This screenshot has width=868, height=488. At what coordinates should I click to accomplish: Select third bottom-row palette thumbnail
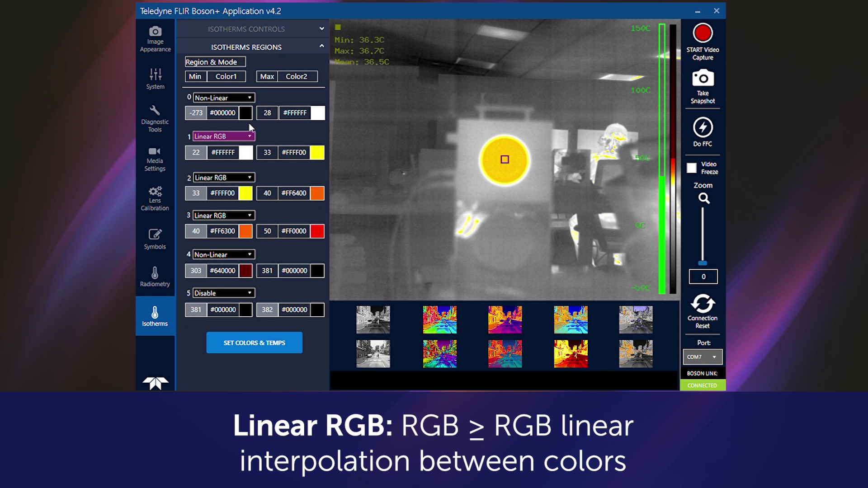click(x=505, y=354)
